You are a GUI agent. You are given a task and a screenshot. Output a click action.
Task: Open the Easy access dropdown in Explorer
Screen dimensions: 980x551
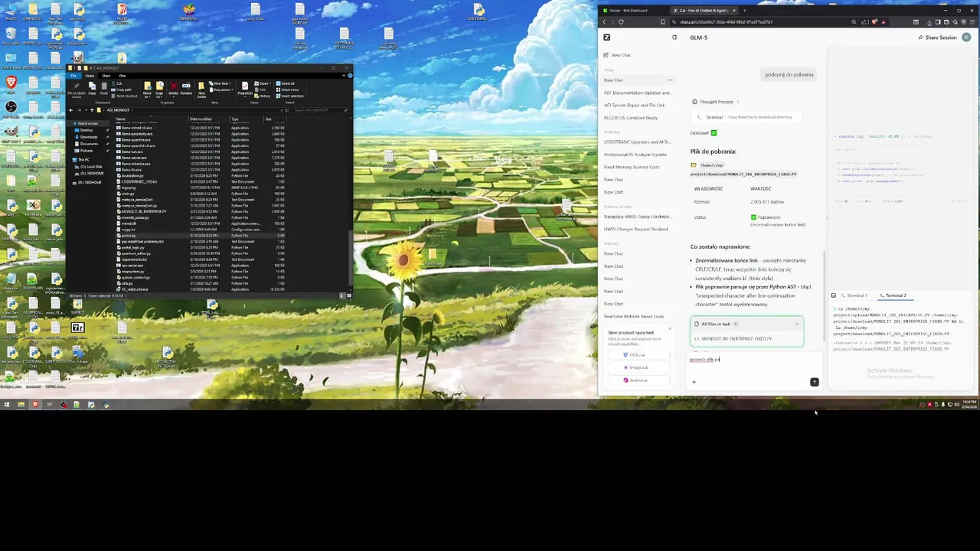tap(221, 90)
